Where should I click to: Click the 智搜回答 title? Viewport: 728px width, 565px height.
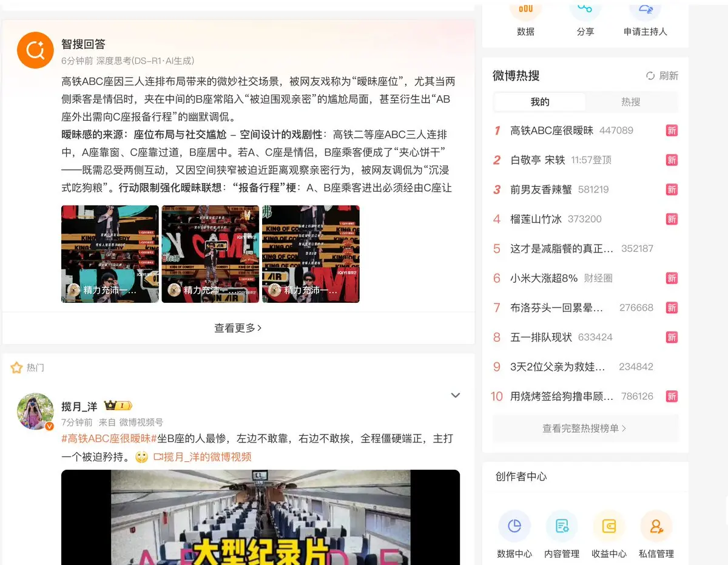coord(83,44)
